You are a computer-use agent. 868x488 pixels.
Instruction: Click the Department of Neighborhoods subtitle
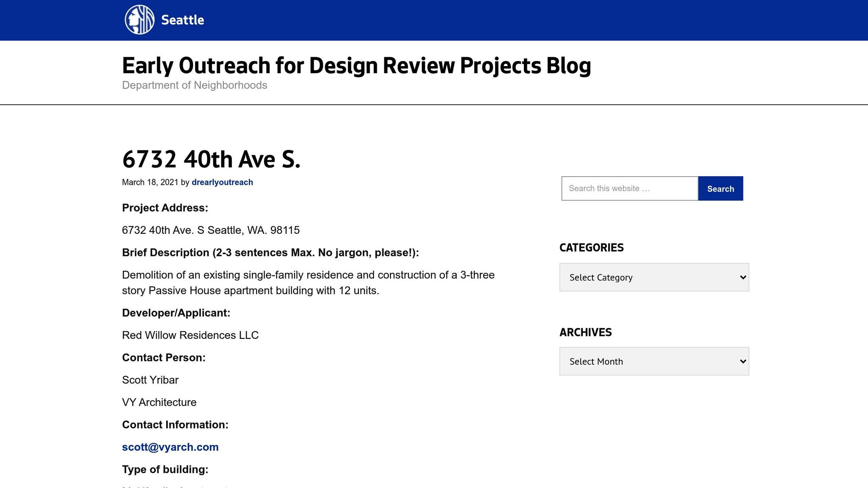(x=195, y=85)
